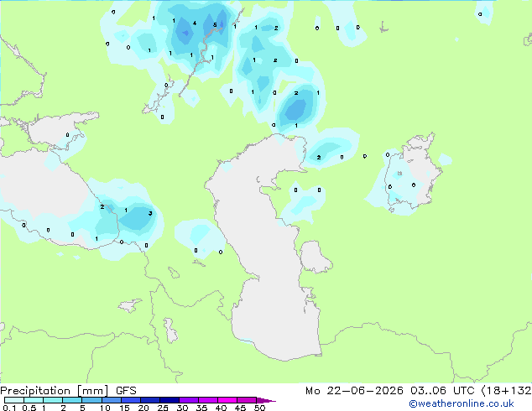Screen dimensions: 532x411
Task: Click the 2–5 mm legend color swatch
Action: coord(72,400)
